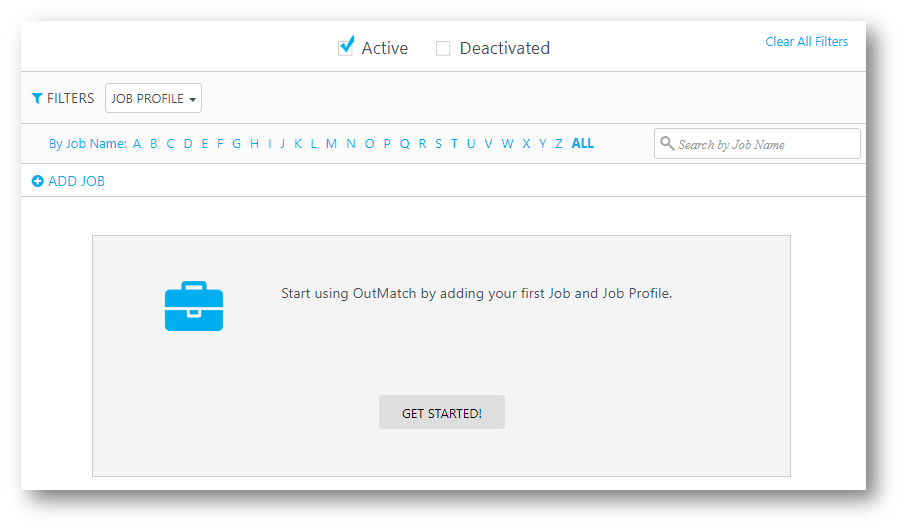Show jobs starting with letter W
This screenshot has height=532, width=908.
click(x=507, y=143)
